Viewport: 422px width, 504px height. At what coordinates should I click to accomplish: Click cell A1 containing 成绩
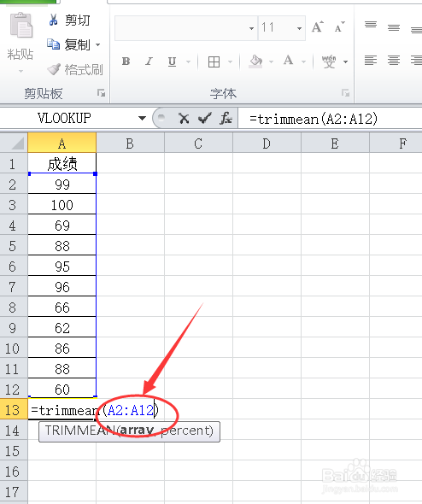(x=62, y=163)
